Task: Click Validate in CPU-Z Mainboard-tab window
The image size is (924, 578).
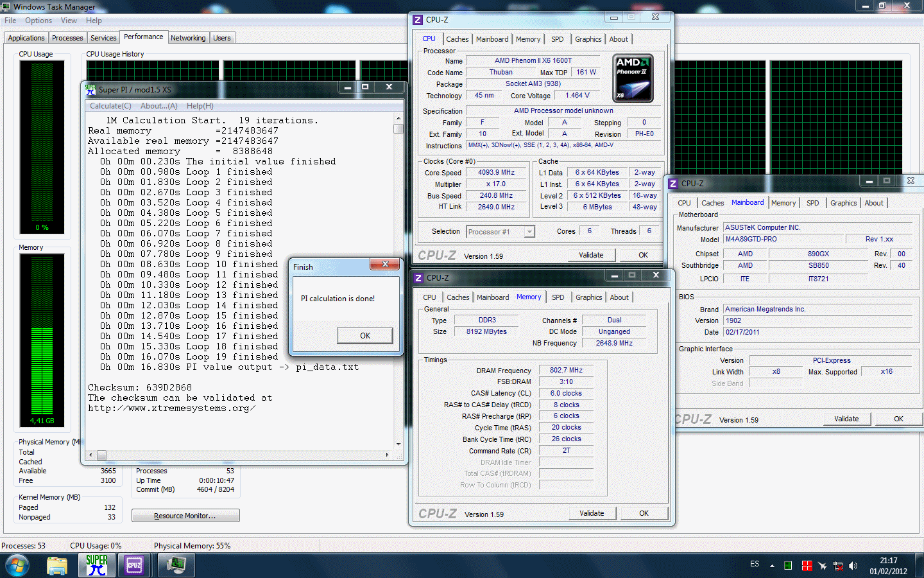Action: [x=846, y=419]
